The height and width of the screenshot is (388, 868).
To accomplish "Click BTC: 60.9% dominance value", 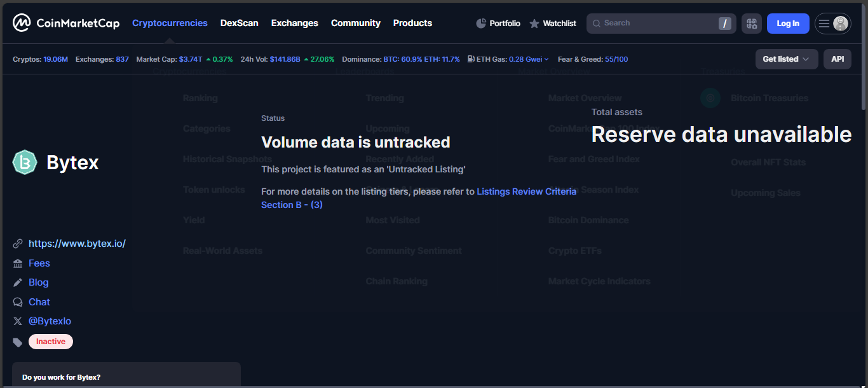I will click(403, 59).
